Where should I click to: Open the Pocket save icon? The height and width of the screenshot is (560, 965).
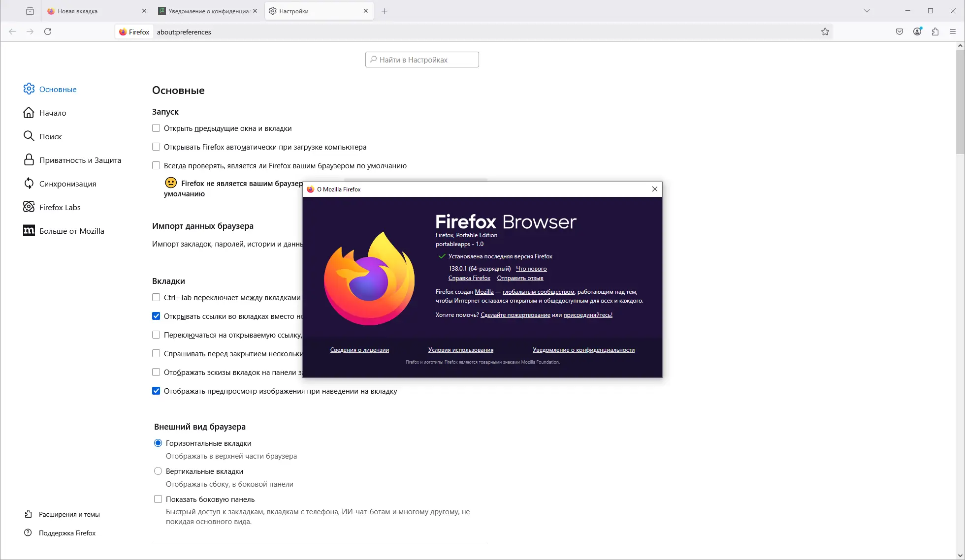pyautogui.click(x=900, y=31)
